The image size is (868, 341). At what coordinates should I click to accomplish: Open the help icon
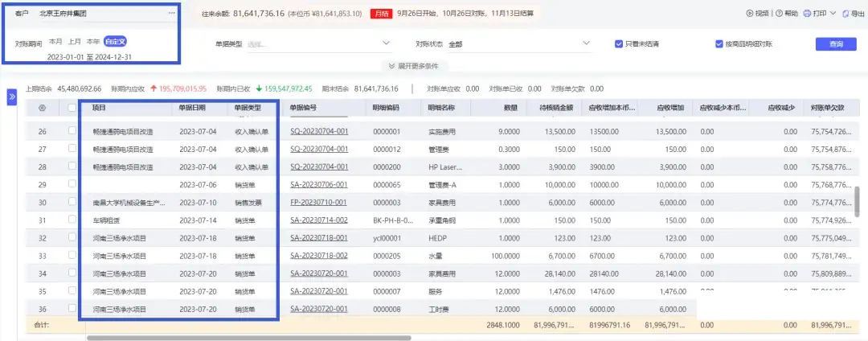[x=779, y=14]
